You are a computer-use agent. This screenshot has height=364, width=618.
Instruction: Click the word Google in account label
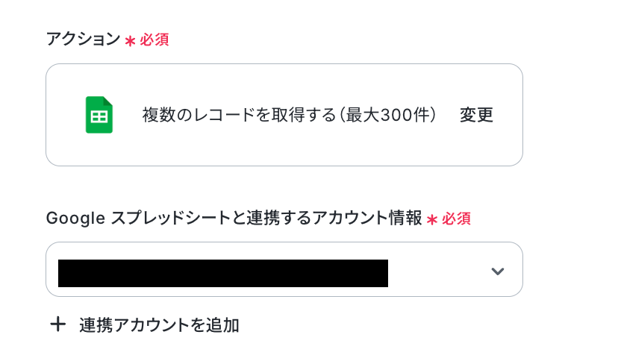pos(73,218)
